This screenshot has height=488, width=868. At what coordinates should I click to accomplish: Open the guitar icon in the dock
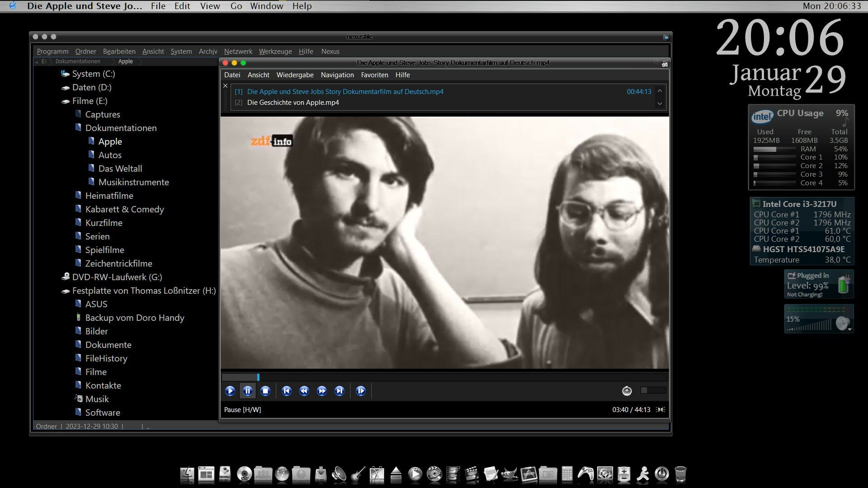click(x=358, y=474)
